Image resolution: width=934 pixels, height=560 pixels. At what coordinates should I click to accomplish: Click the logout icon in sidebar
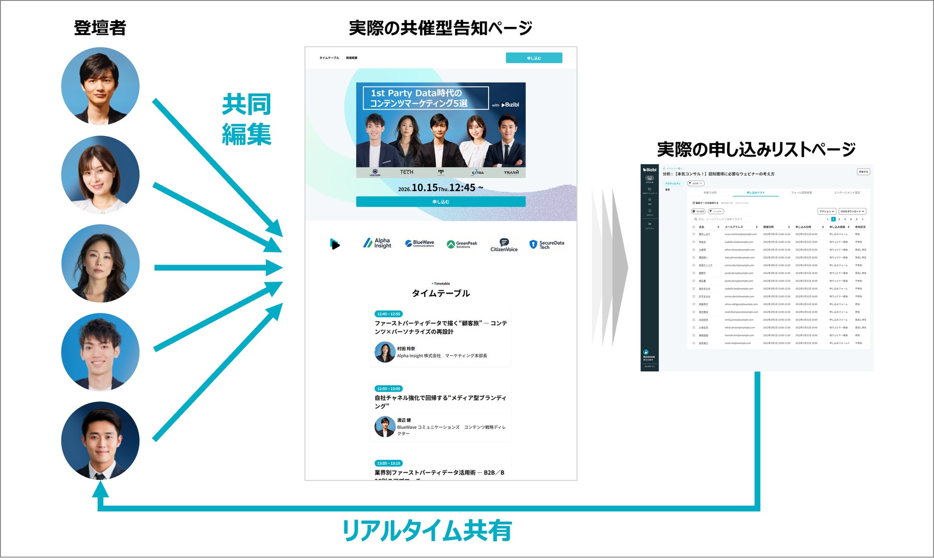(x=649, y=224)
